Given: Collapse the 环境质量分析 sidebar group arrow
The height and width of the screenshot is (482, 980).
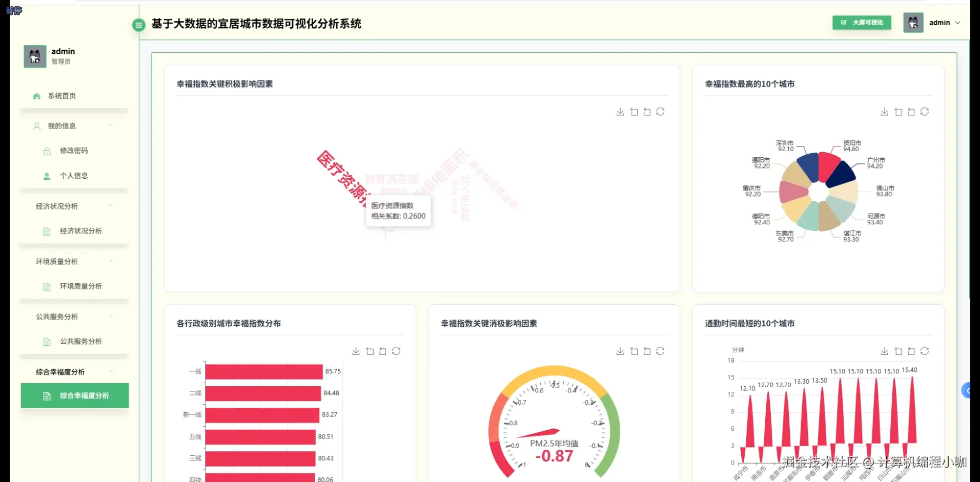Looking at the screenshot, I should 111,261.
